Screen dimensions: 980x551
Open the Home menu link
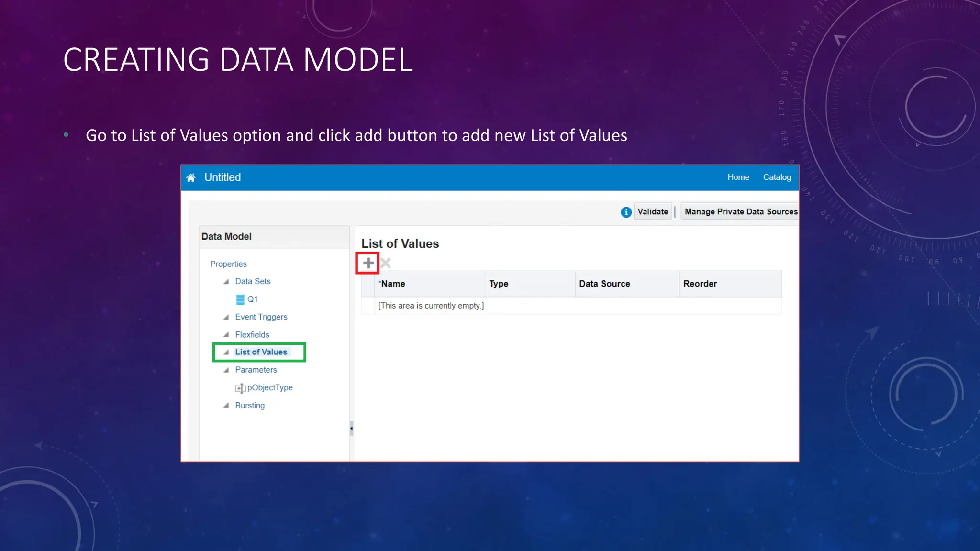click(738, 177)
